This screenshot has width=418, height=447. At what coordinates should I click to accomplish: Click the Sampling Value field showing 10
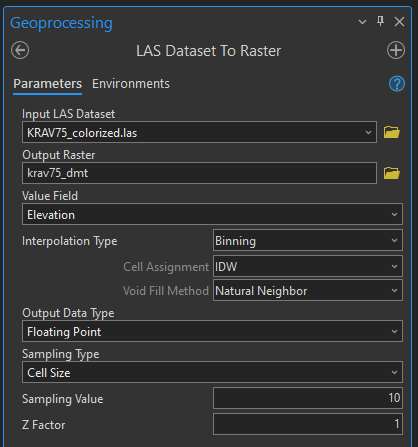tap(308, 398)
